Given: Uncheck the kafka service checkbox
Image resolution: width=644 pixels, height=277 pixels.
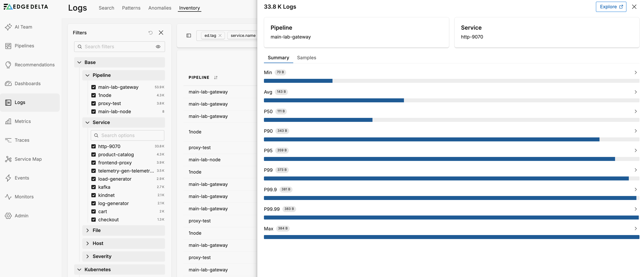Looking at the screenshot, I should [94, 187].
